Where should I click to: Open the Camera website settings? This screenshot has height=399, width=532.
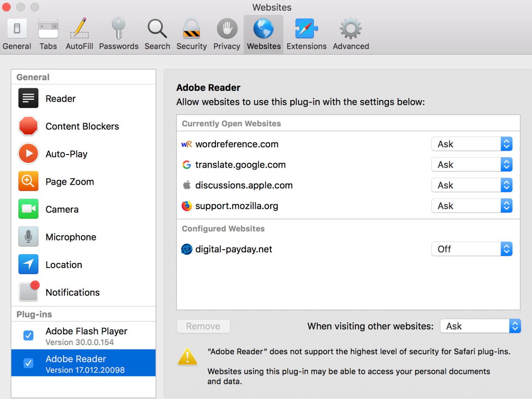point(84,209)
